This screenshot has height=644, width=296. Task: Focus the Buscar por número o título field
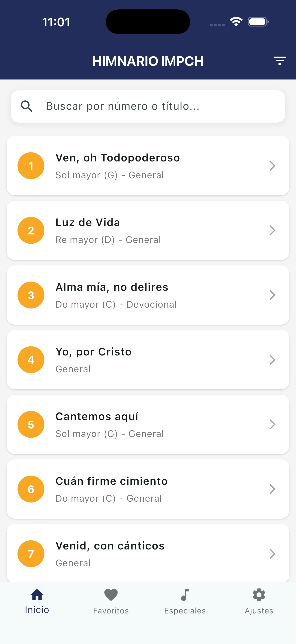150,106
